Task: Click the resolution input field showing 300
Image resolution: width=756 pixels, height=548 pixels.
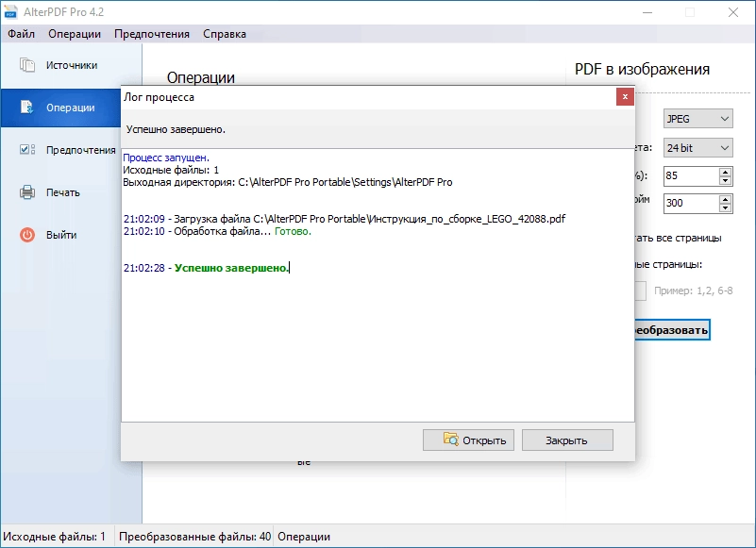Action: click(691, 204)
